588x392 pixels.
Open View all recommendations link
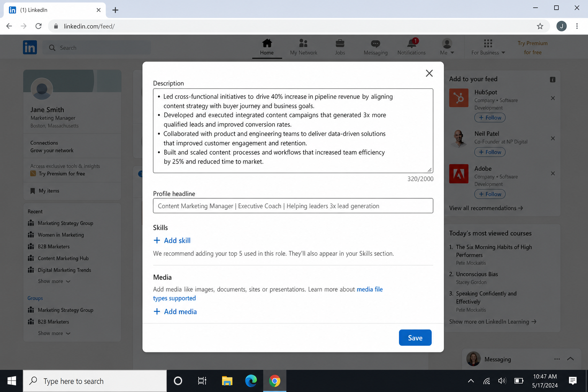tap(486, 208)
